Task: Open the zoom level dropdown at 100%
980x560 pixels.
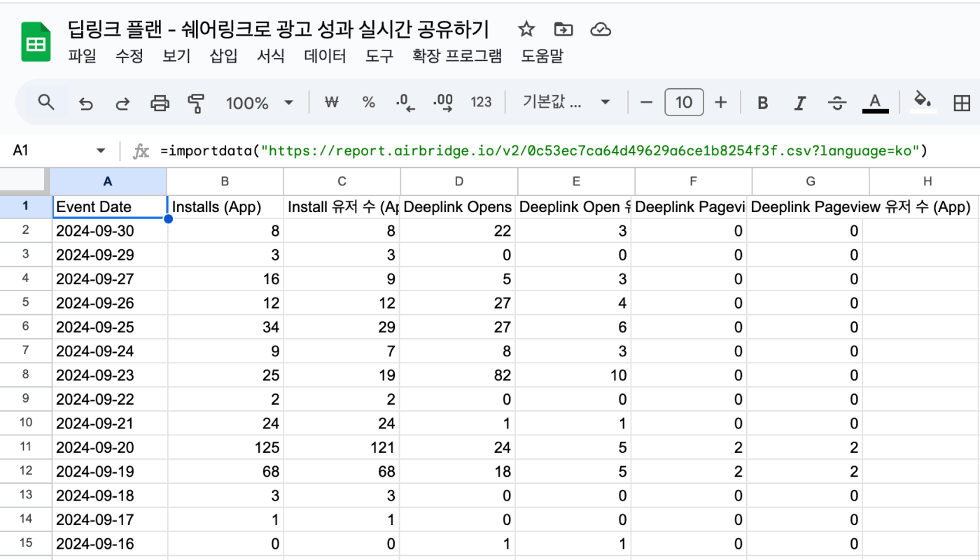Action: point(258,103)
